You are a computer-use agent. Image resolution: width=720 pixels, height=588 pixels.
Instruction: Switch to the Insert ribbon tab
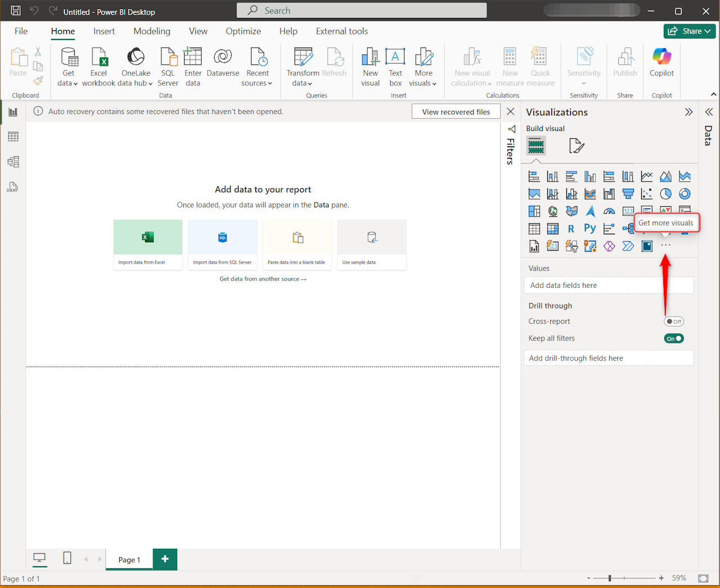tap(104, 31)
